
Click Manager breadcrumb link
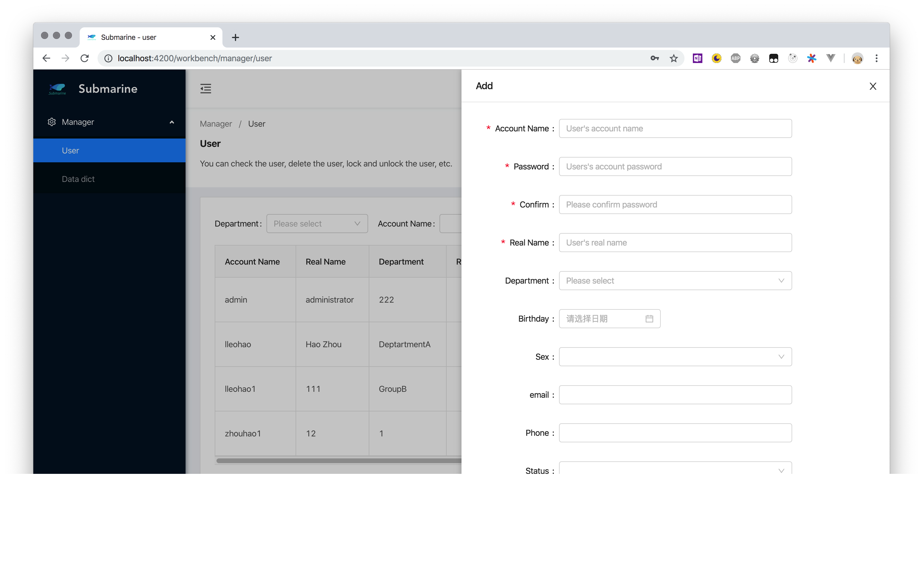(216, 124)
